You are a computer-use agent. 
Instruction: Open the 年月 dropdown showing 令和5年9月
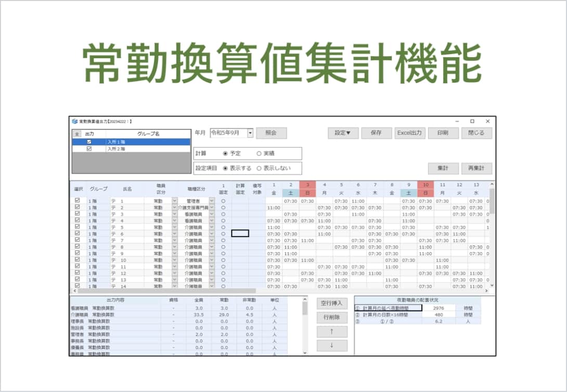[x=250, y=133]
